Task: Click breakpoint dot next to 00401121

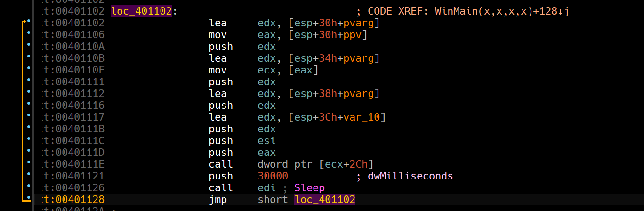Action: point(29,175)
